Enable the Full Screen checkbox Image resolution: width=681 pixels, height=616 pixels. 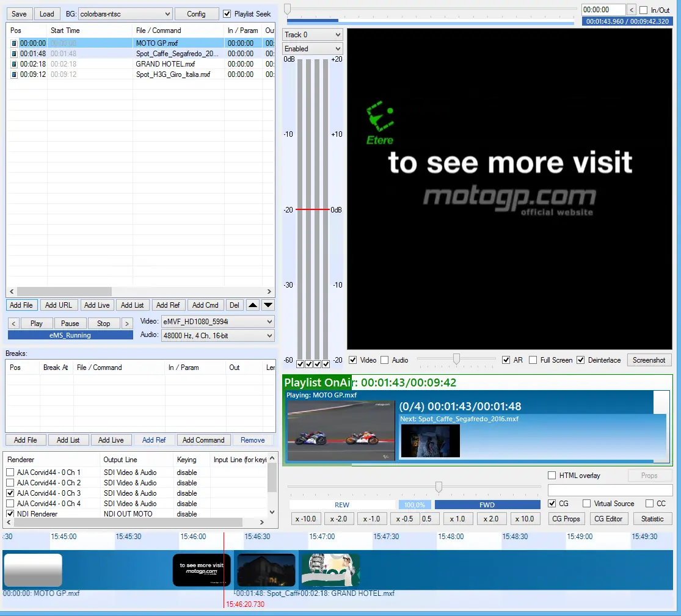click(533, 360)
